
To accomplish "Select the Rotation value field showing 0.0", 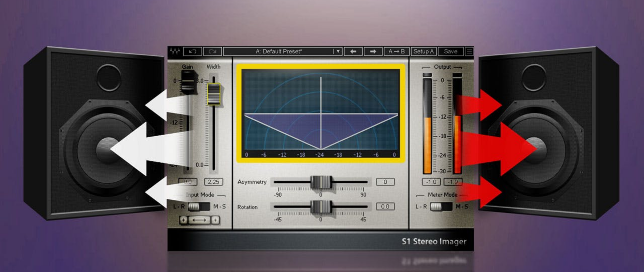I will [385, 206].
